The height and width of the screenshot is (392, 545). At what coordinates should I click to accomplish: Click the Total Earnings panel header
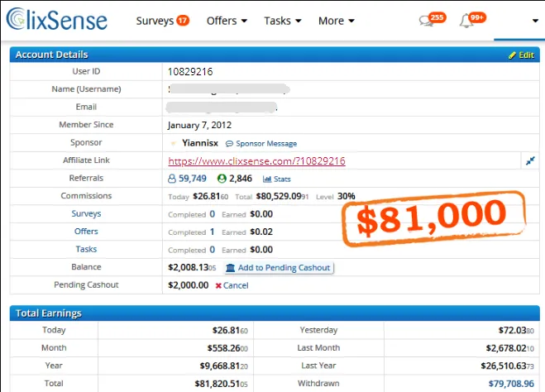click(275, 313)
